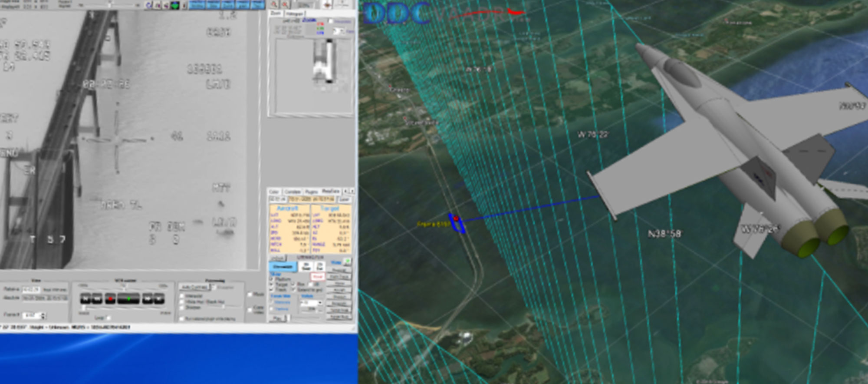Viewport: 868px width, 384px height.
Task: Enable the Loop checkbox under VCR controls
Action: (108, 318)
